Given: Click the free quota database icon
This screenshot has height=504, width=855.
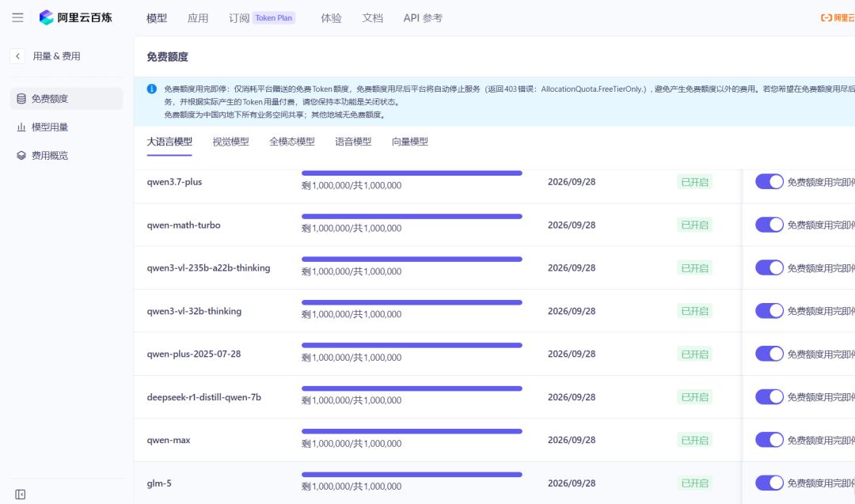Looking at the screenshot, I should (21, 99).
